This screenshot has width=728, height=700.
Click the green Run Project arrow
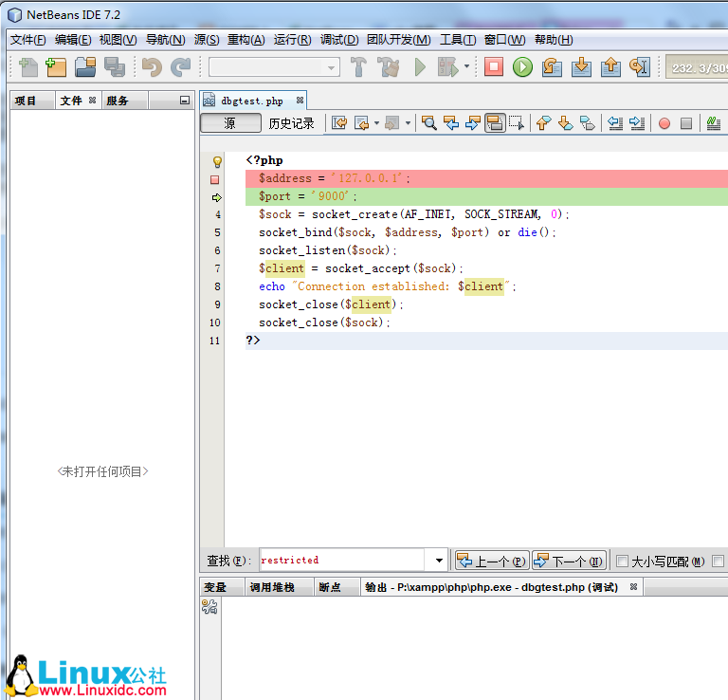click(420, 67)
